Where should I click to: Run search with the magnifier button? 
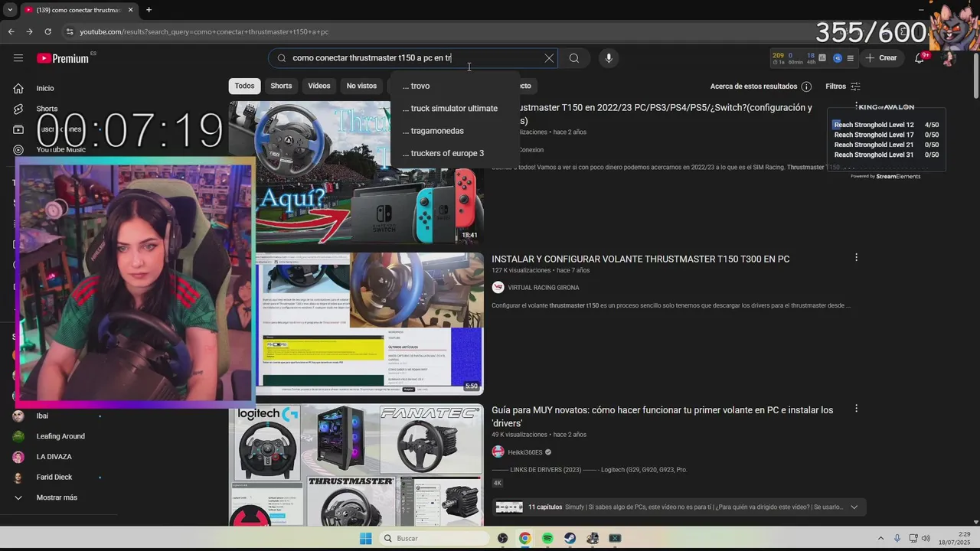pyautogui.click(x=574, y=58)
